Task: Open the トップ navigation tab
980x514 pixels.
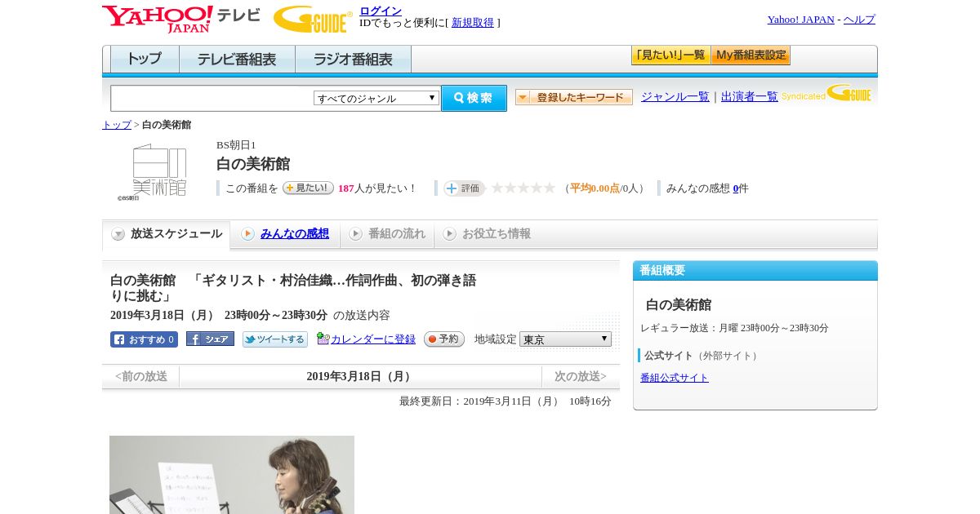Action: pos(145,60)
